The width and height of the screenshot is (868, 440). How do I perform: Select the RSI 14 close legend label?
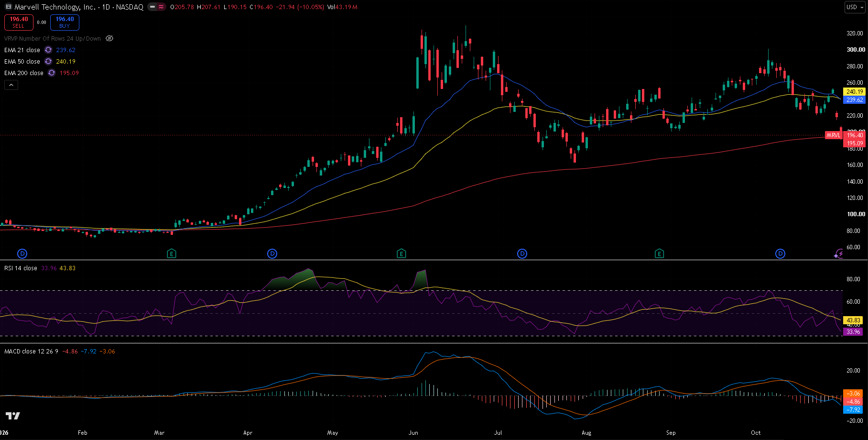21,268
